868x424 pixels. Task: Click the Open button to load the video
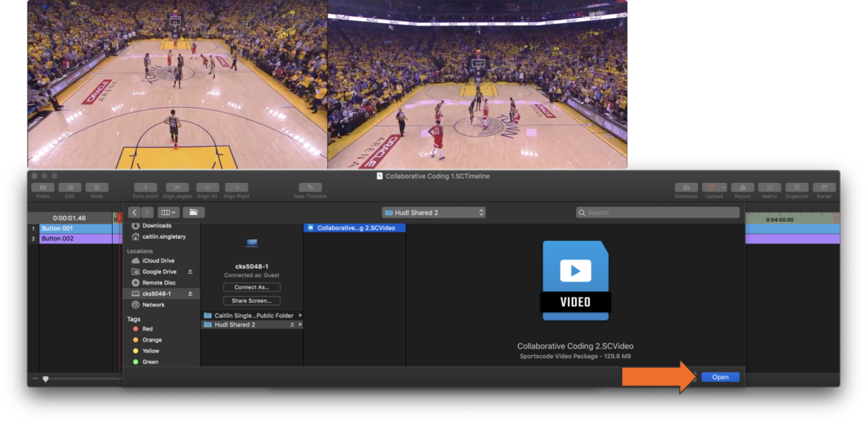click(720, 376)
